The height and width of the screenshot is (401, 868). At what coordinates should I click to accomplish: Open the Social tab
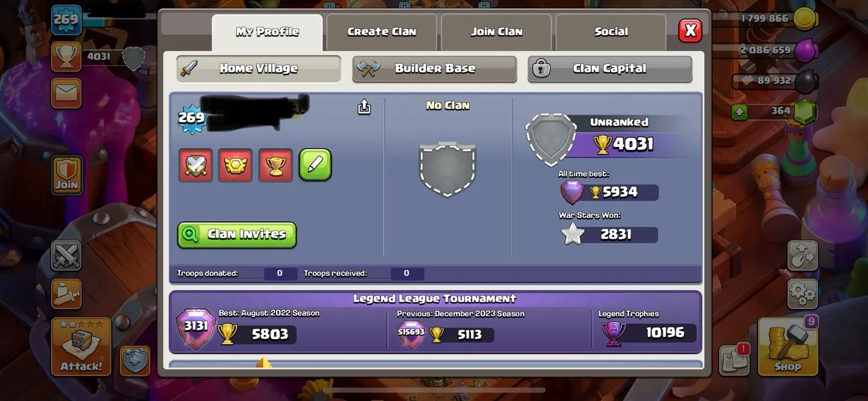coord(611,32)
